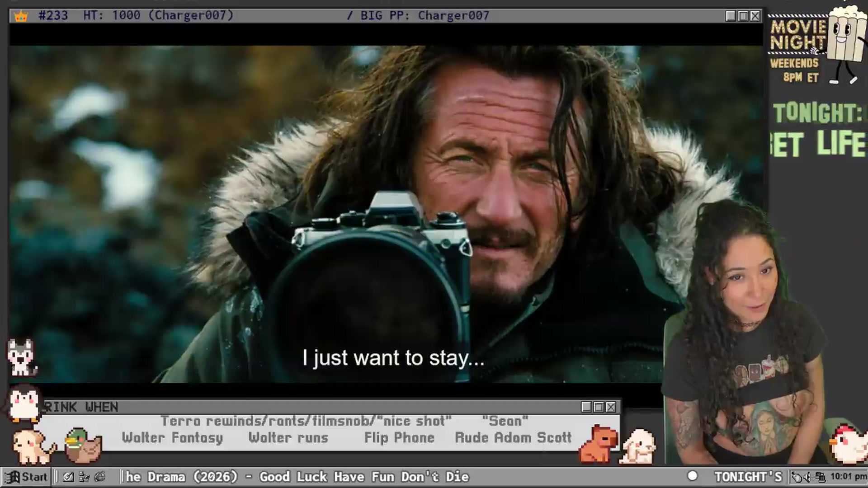Click the "Rude Adam Scott" drink rule
Viewport: 868px width, 488px height.
point(513,438)
